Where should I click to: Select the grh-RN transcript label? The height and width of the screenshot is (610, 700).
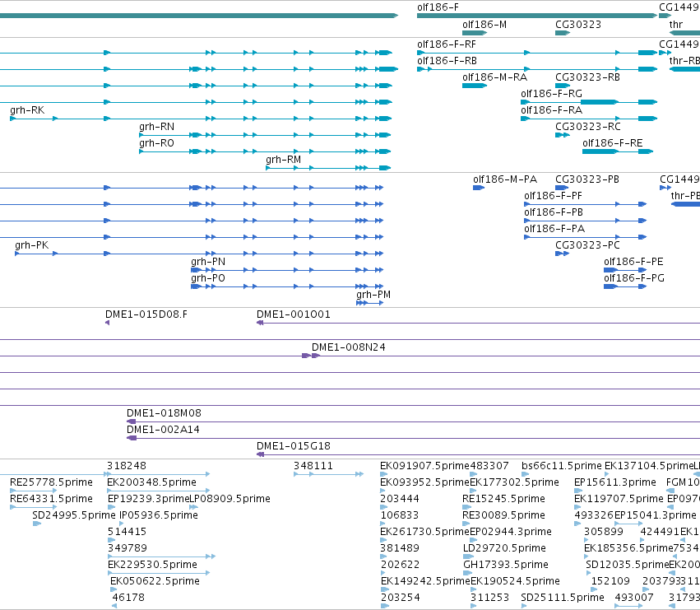coord(156,127)
